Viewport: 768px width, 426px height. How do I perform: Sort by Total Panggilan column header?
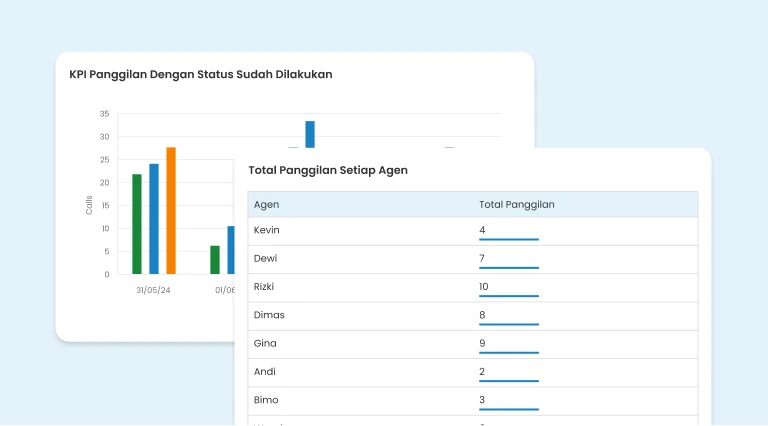point(517,205)
